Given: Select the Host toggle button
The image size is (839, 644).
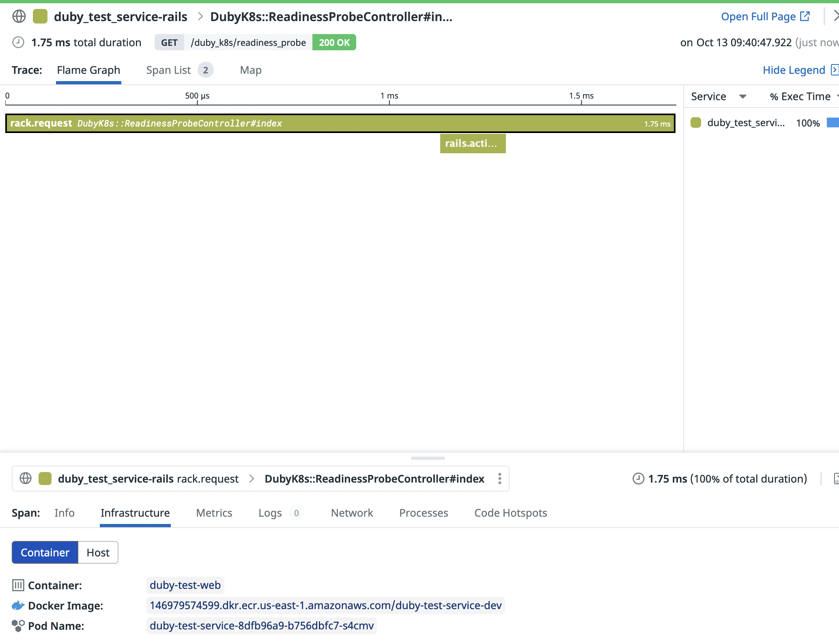Looking at the screenshot, I should (x=98, y=552).
